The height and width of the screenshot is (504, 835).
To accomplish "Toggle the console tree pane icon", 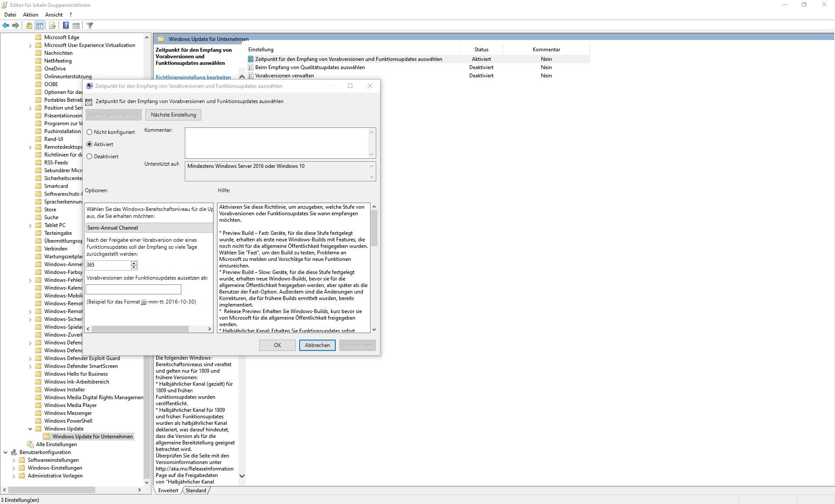I will 40,26.
